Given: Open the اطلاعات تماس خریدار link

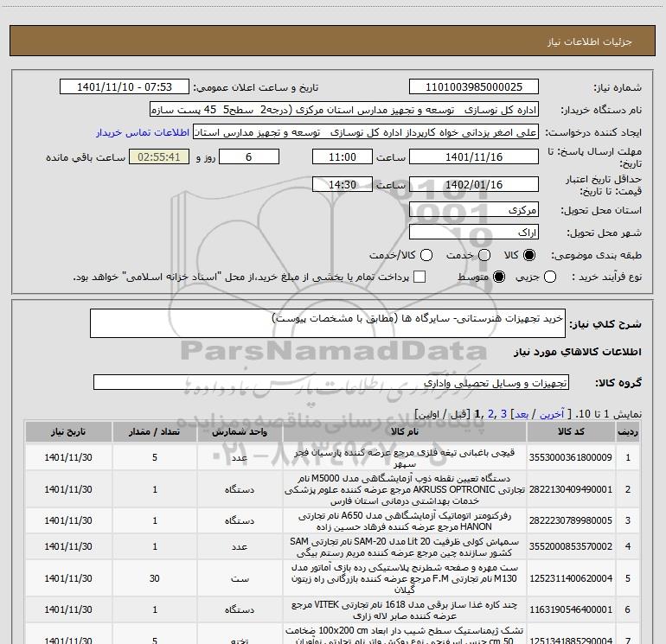Looking at the screenshot, I should coord(143,132).
